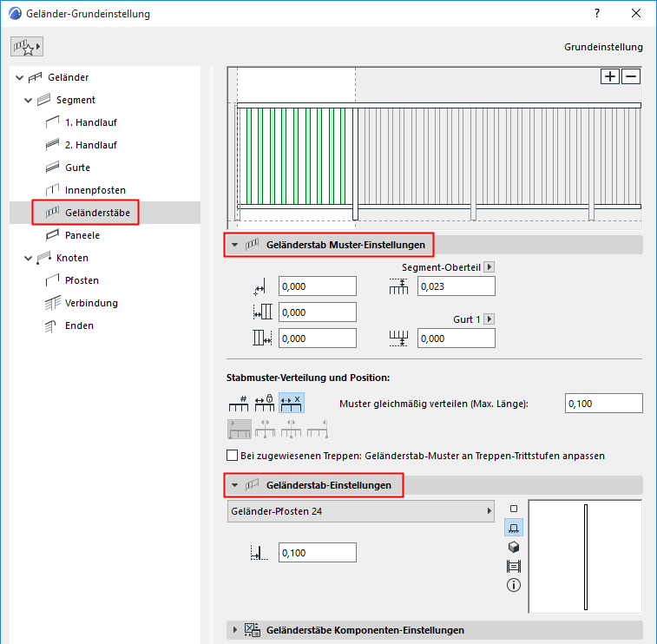Enable adapting baluster pattern to stair treads
This screenshot has width=657, height=644.
click(x=232, y=456)
